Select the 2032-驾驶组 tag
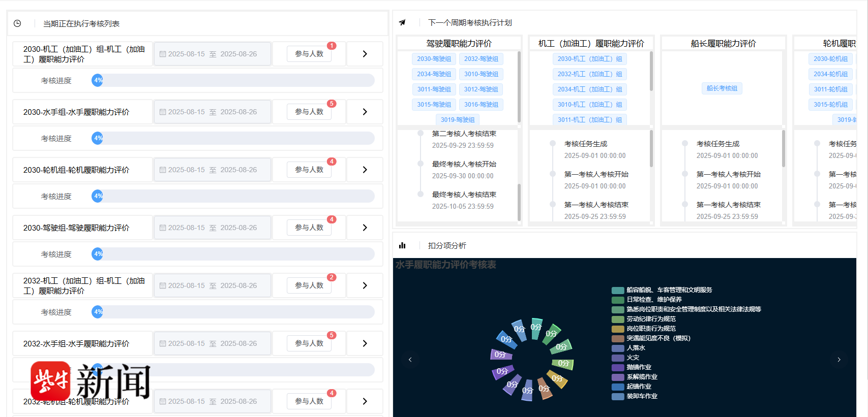Image resolution: width=868 pixels, height=417 pixels. 481,59
